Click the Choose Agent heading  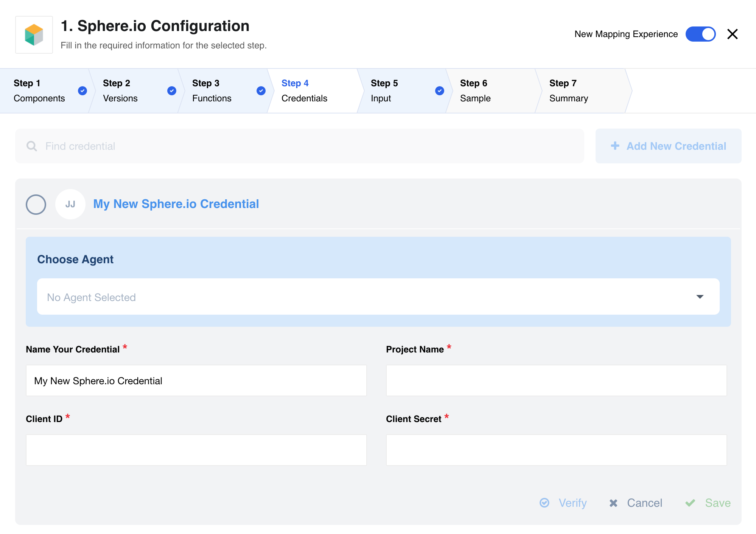75,259
